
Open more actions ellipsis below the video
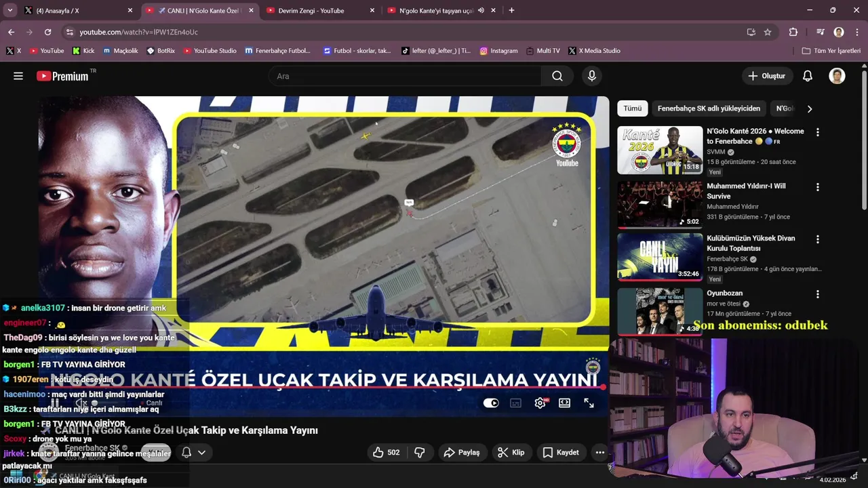point(599,452)
